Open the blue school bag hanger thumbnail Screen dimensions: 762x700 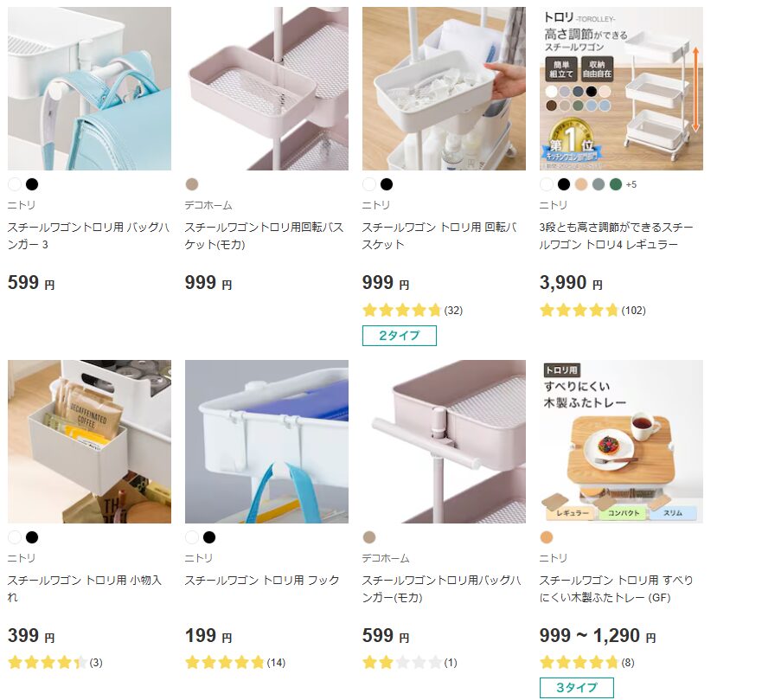(x=89, y=88)
